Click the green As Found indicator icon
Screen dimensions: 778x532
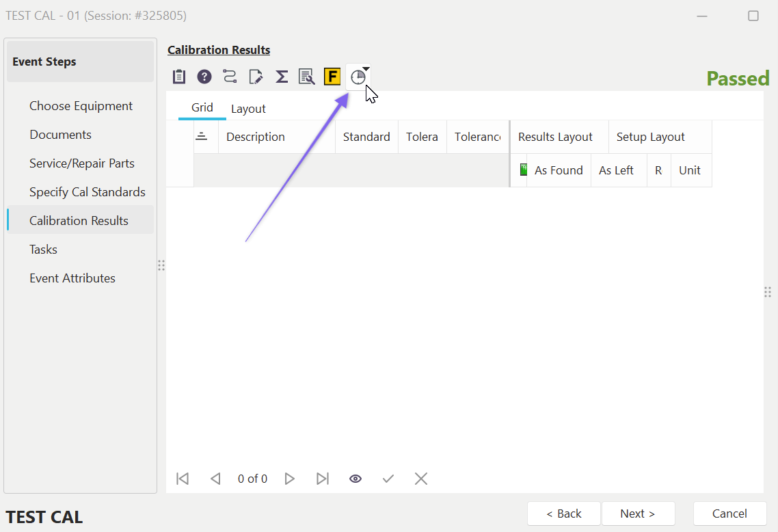point(524,170)
